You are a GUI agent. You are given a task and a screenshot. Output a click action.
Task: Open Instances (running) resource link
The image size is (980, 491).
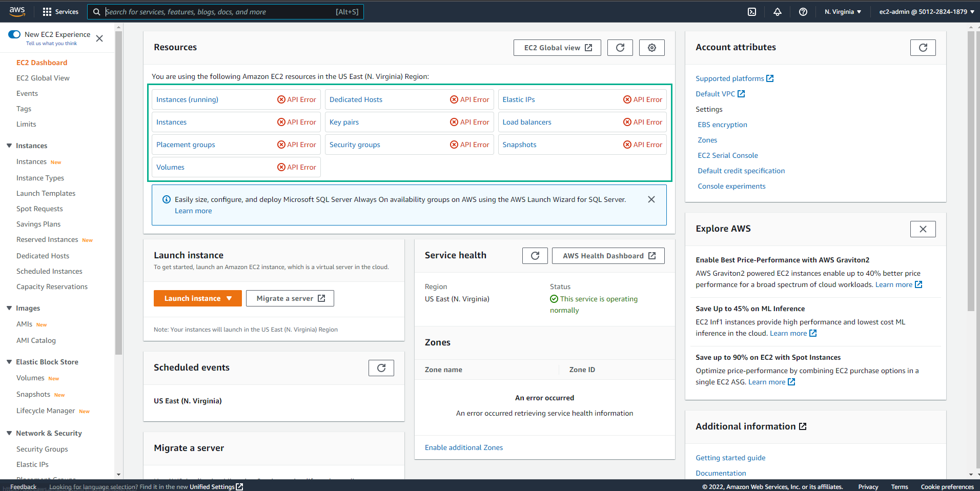[187, 99]
